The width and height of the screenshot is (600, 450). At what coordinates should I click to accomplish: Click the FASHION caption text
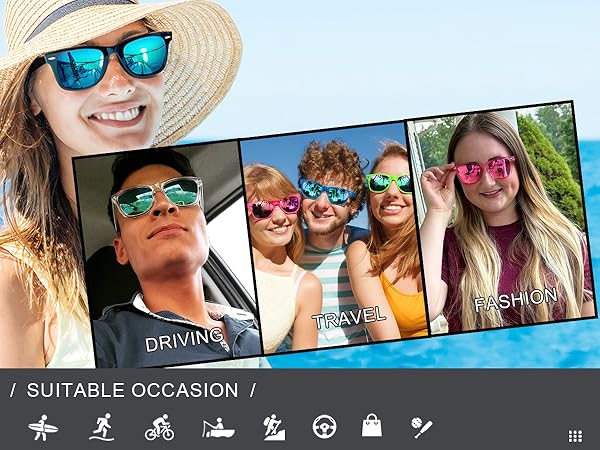click(x=515, y=299)
